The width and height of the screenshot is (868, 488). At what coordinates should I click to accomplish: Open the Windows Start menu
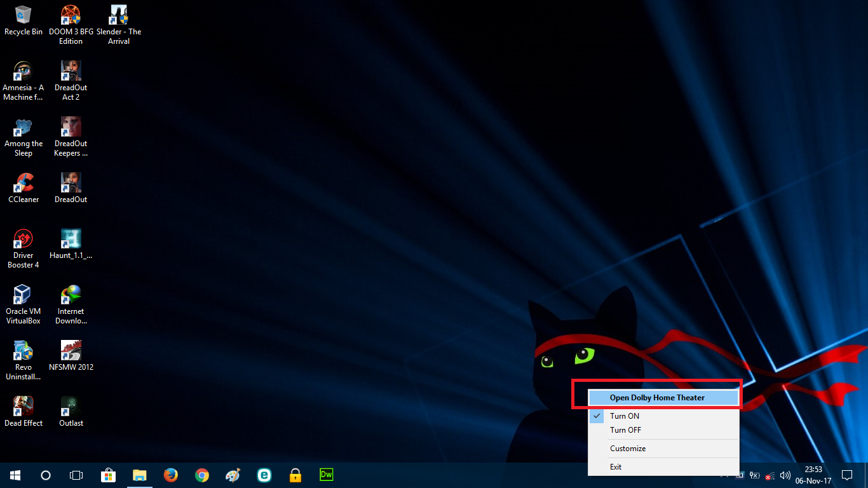pyautogui.click(x=15, y=475)
